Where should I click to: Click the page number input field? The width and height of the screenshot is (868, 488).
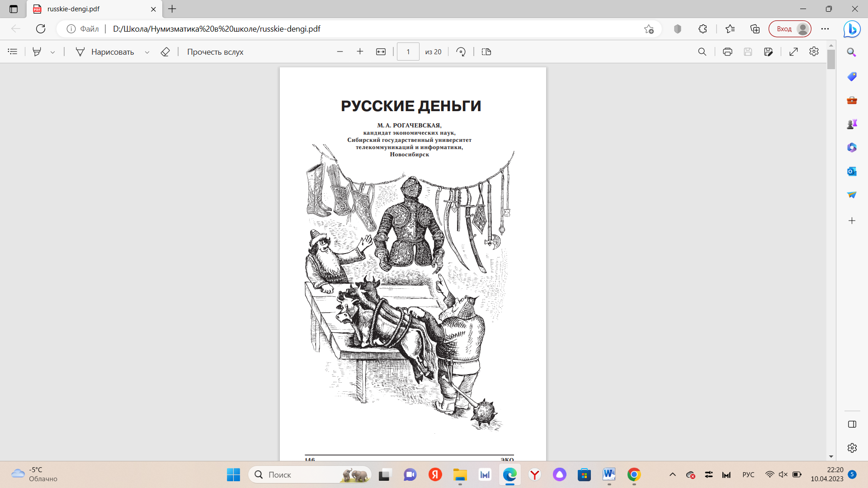pyautogui.click(x=408, y=52)
